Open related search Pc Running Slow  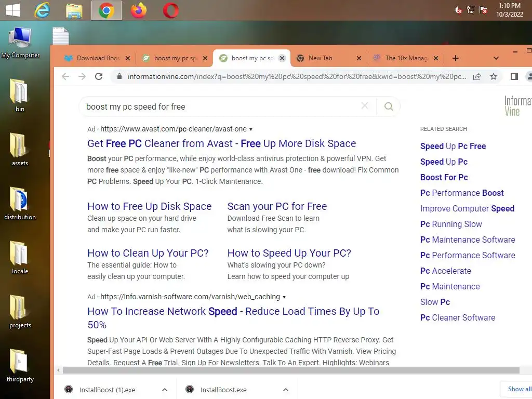pos(451,224)
